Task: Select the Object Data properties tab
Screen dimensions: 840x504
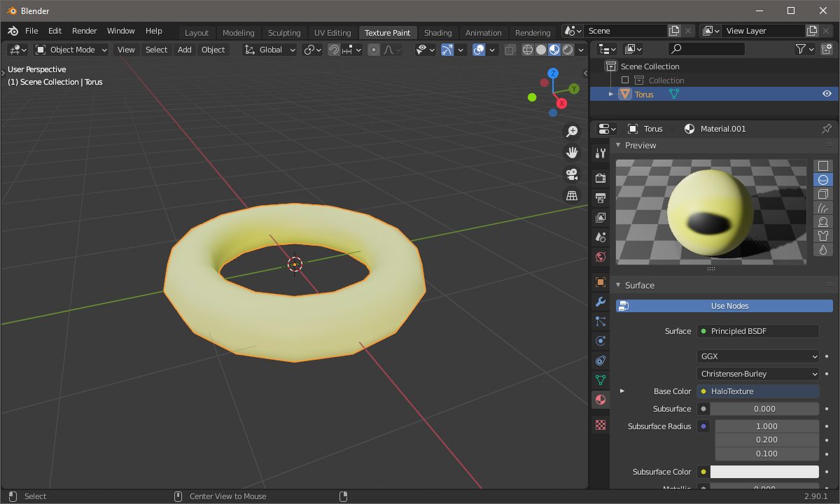Action: pos(600,380)
